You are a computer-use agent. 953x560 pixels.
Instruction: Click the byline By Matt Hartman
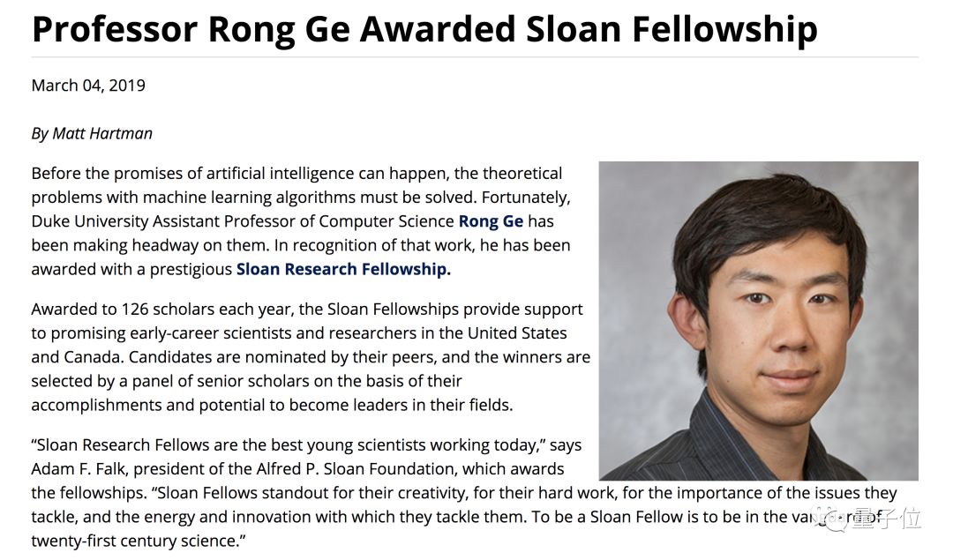[x=92, y=134]
